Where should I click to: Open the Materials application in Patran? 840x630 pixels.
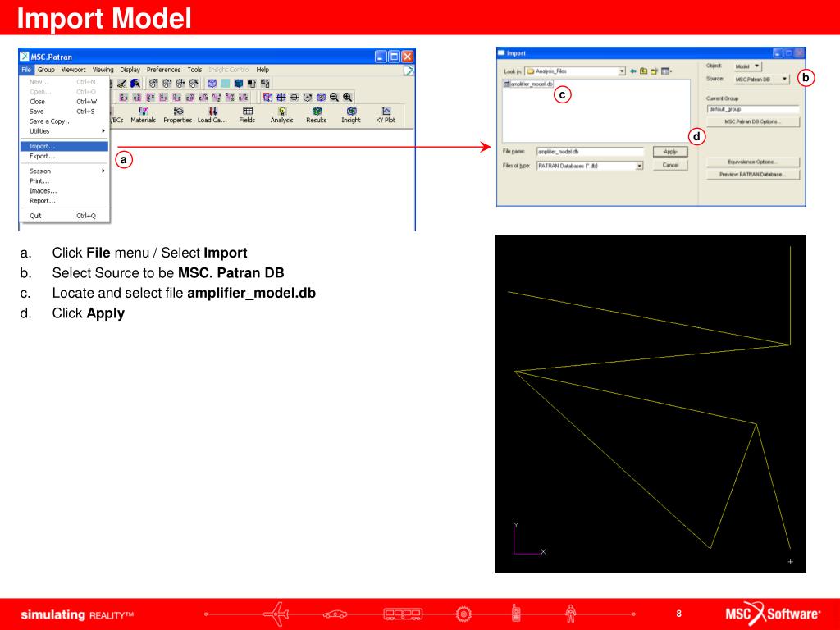[143, 115]
